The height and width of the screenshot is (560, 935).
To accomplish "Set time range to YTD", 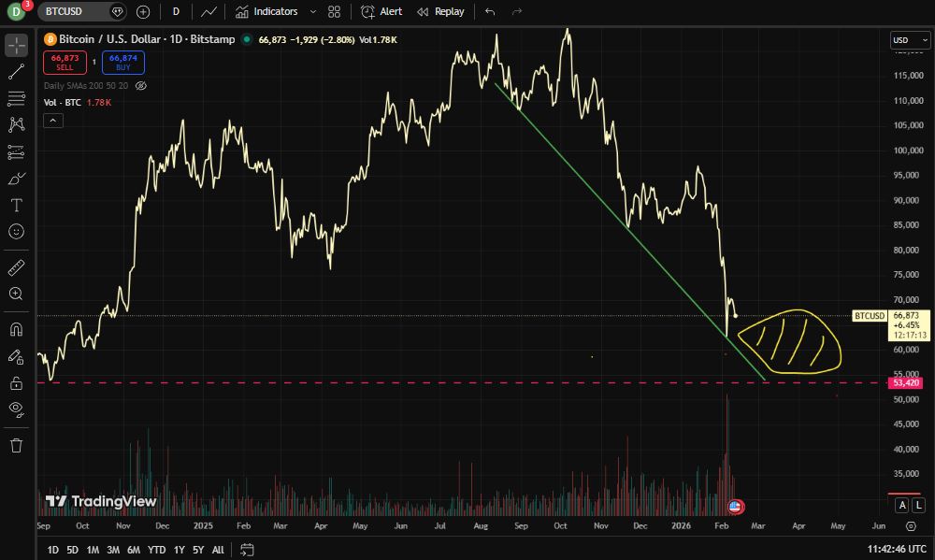I will click(x=156, y=550).
